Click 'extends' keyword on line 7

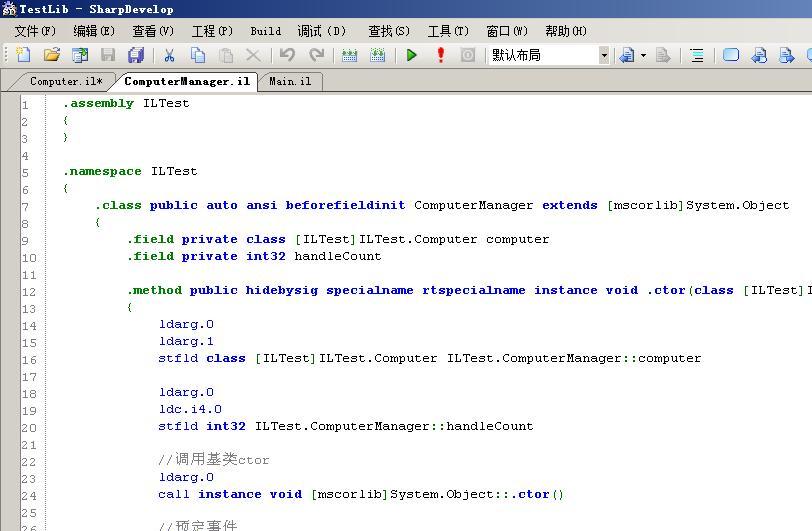coord(570,205)
